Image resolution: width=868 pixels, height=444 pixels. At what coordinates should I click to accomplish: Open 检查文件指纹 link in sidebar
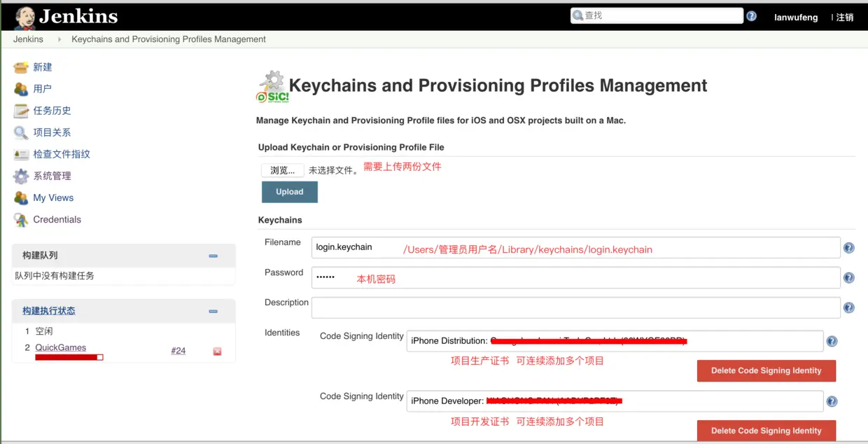[x=62, y=154]
